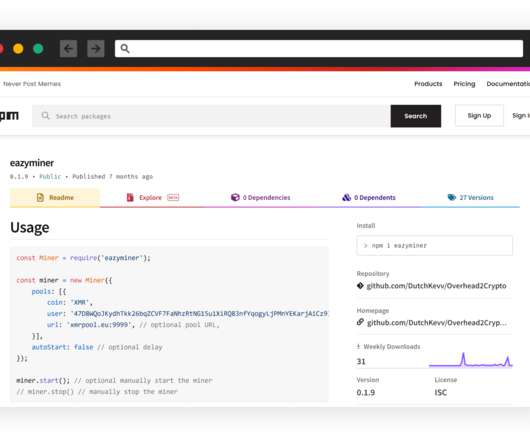Open the Products menu item
The image size is (530, 442).
428,84
